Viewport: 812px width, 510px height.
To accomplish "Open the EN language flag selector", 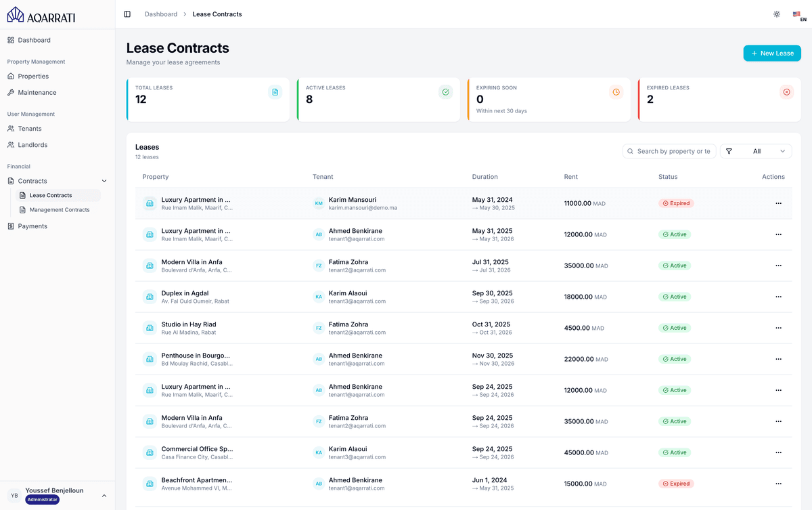I will click(798, 16).
